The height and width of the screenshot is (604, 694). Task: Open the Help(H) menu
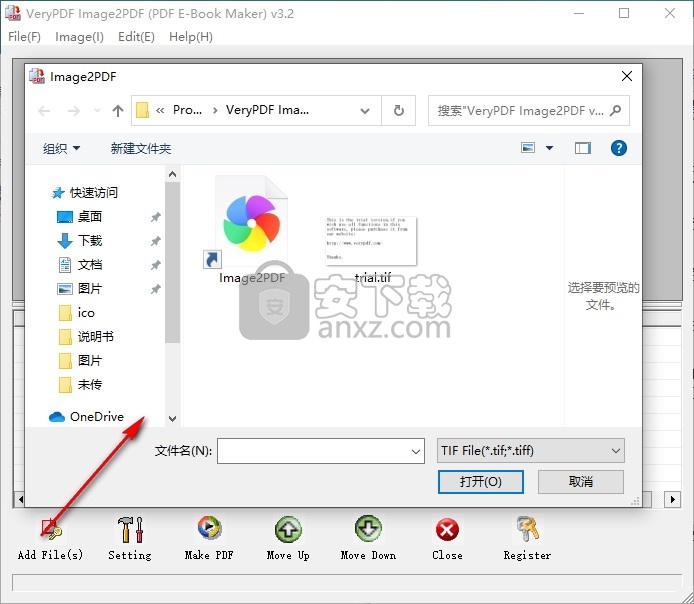(191, 37)
